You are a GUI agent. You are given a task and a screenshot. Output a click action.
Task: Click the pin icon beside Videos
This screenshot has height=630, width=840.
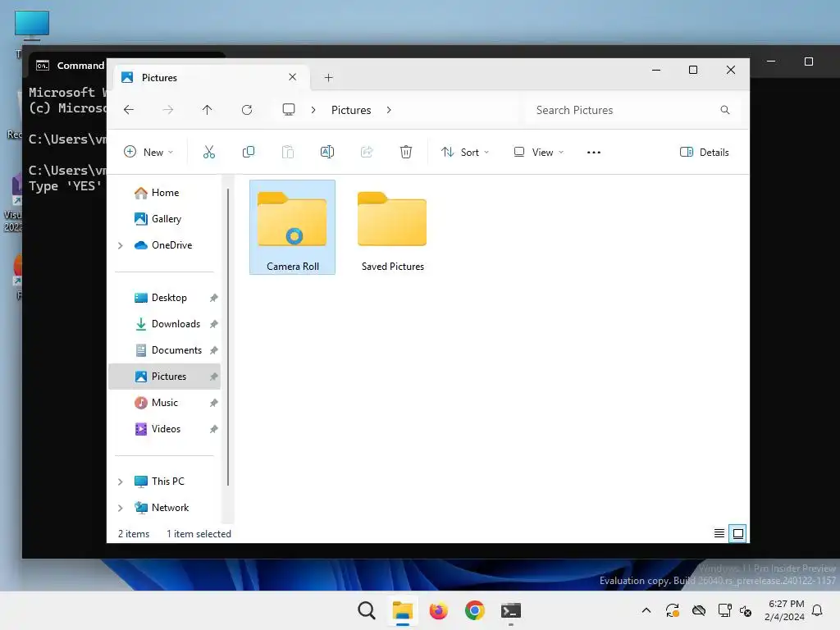(214, 429)
